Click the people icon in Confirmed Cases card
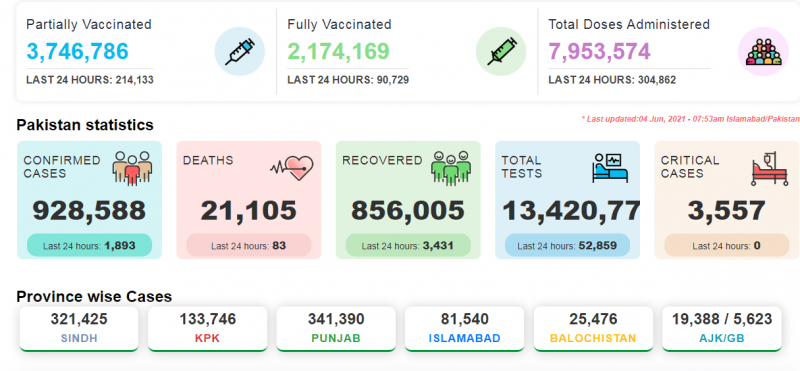Image resolution: width=800 pixels, height=371 pixels. [x=132, y=168]
